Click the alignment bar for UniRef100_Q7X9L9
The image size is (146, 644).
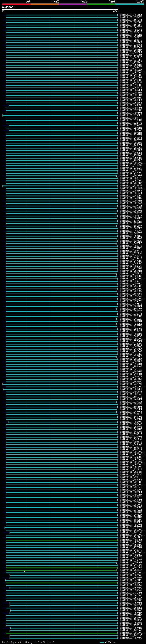point(60,115)
